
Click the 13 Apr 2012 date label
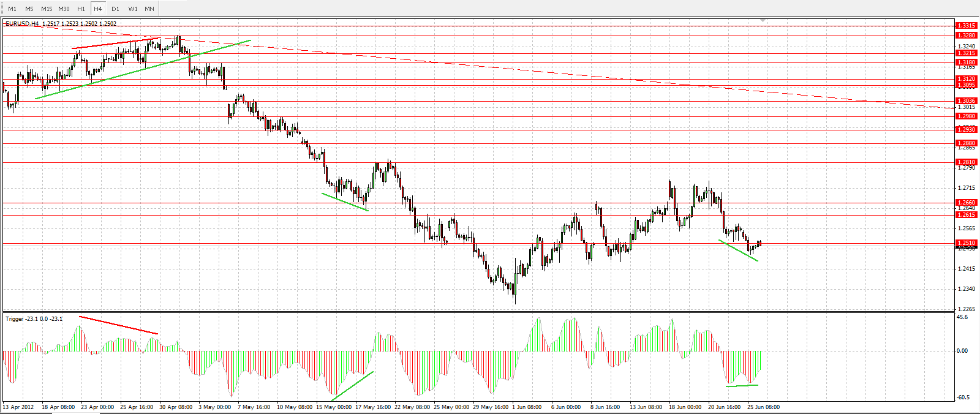pos(18,407)
